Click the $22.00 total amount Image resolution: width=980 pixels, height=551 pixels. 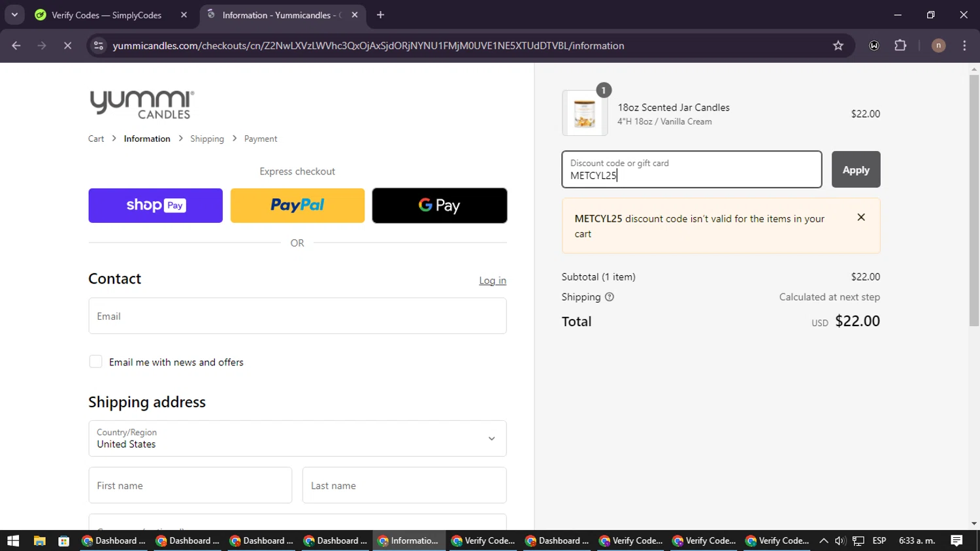(x=857, y=321)
